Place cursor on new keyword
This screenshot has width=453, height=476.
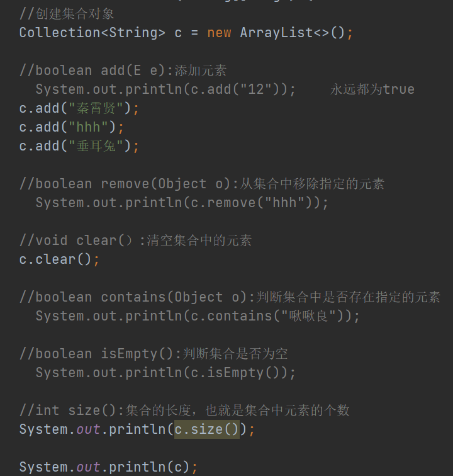click(219, 33)
